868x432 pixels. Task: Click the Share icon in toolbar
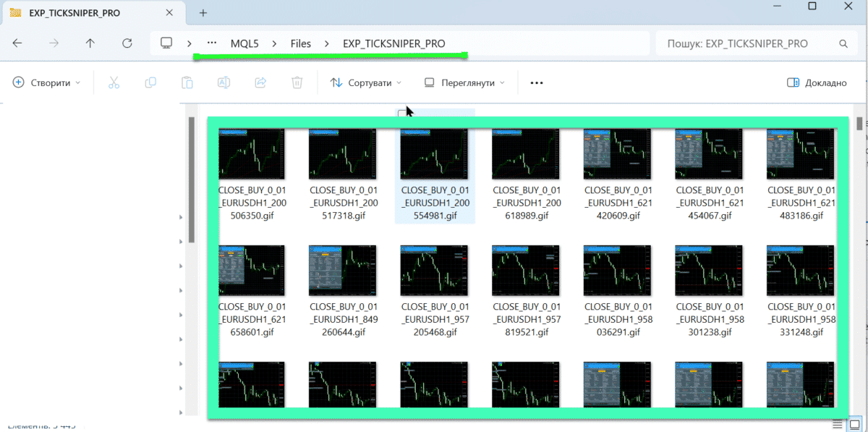coord(260,82)
